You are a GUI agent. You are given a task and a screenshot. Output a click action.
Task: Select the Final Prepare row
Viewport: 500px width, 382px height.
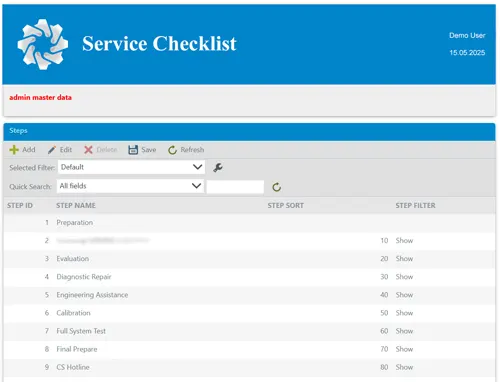click(249, 349)
